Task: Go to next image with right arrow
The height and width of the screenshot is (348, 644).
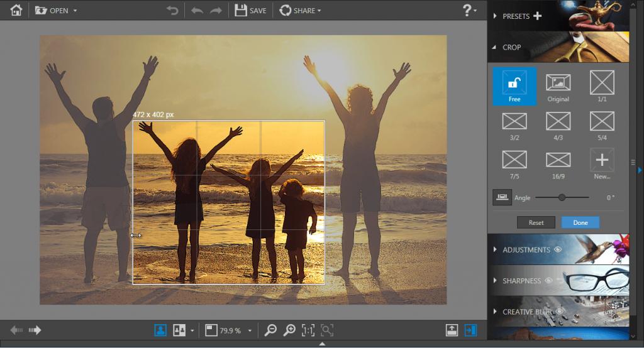Action: 35,330
